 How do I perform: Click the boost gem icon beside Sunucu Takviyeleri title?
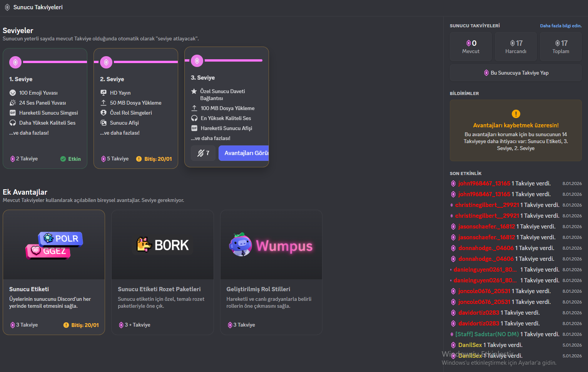click(x=7, y=7)
